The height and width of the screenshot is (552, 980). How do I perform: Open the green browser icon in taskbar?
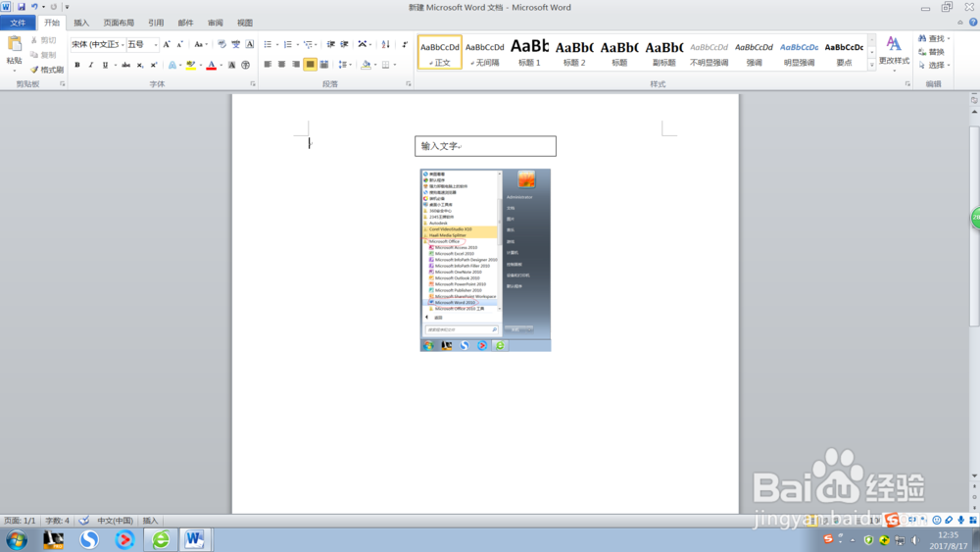pyautogui.click(x=161, y=539)
